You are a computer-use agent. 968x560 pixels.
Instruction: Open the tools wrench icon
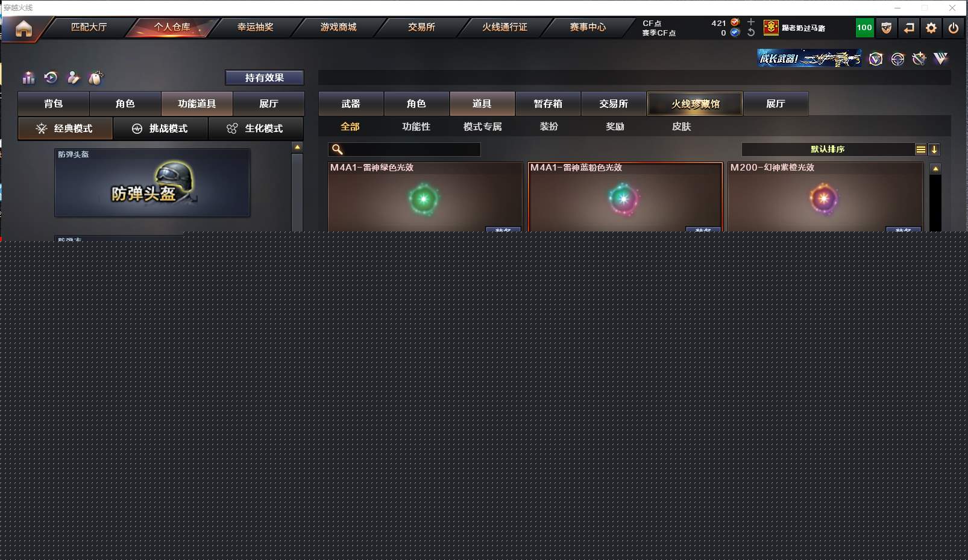pos(919,58)
